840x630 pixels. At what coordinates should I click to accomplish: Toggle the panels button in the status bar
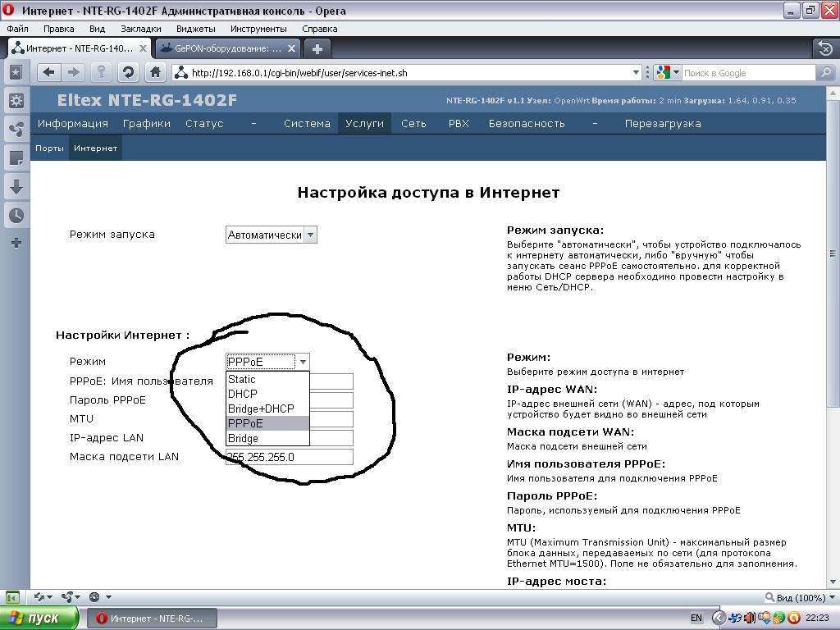coord(13,597)
